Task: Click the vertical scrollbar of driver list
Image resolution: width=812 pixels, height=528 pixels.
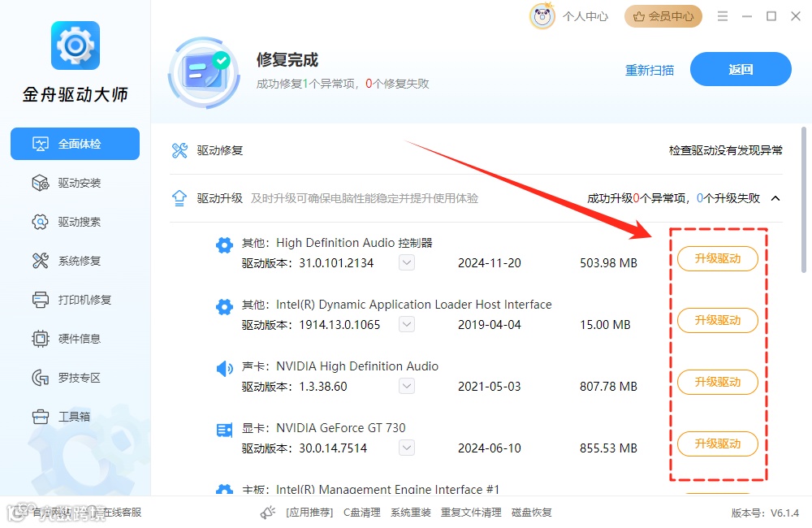Action: click(803, 200)
